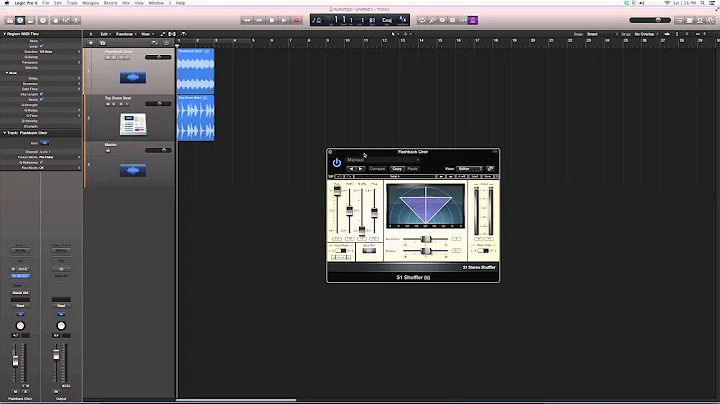Image resolution: width=720 pixels, height=404 pixels.
Task: Click the plug-in next preset arrow
Action: [x=360, y=169]
